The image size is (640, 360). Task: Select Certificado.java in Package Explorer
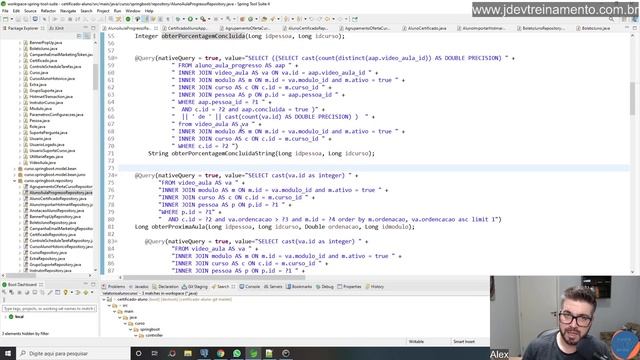pos(43,60)
